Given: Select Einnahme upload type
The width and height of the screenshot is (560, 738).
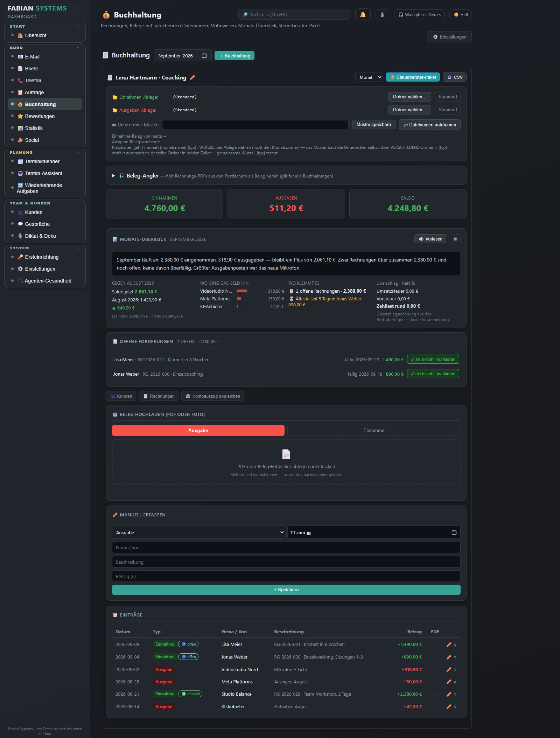Looking at the screenshot, I should 374,430.
